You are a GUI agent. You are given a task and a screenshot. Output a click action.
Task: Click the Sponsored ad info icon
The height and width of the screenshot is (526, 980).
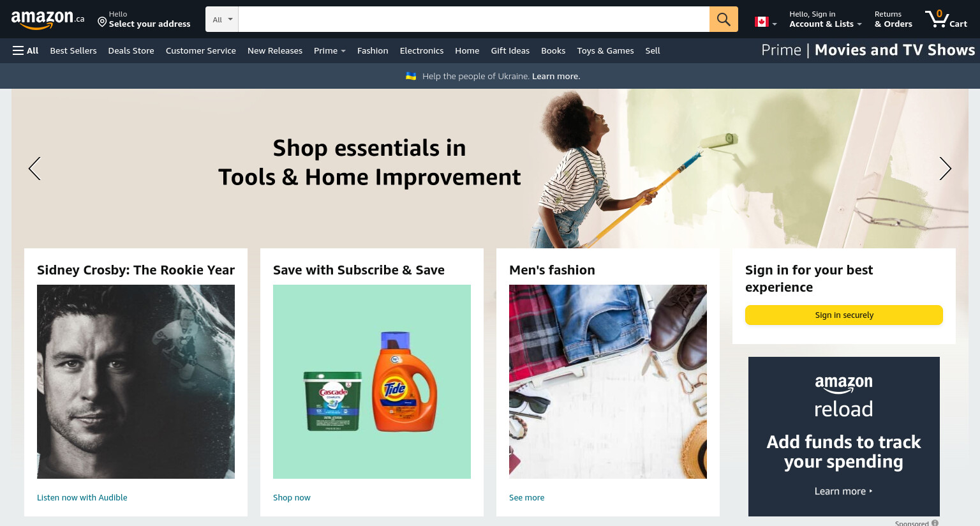click(x=935, y=523)
